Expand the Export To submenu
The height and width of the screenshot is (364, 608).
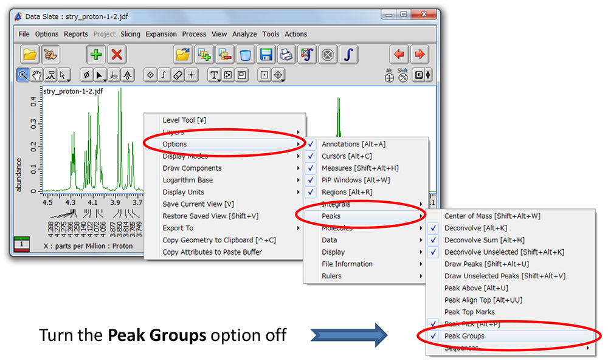[x=178, y=228]
